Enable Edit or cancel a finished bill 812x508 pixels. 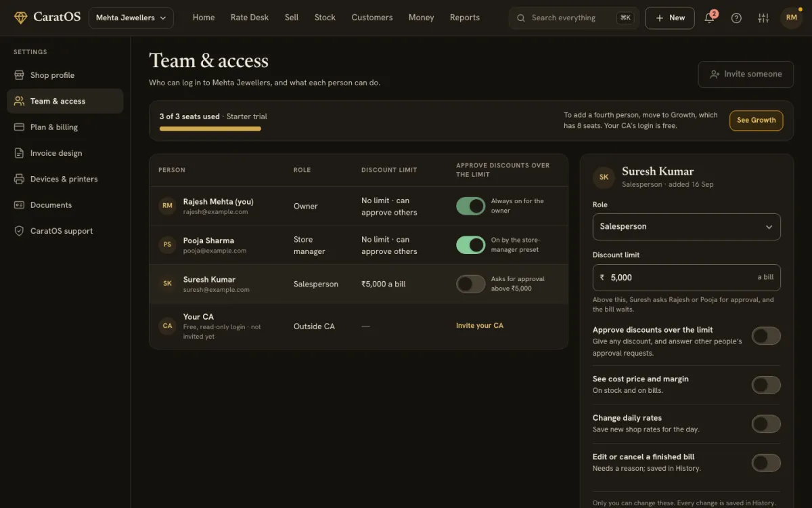coord(766,463)
